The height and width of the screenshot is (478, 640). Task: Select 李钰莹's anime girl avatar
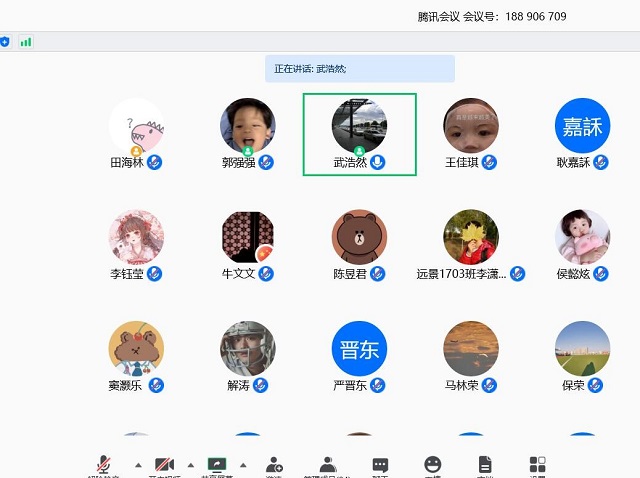point(136,237)
